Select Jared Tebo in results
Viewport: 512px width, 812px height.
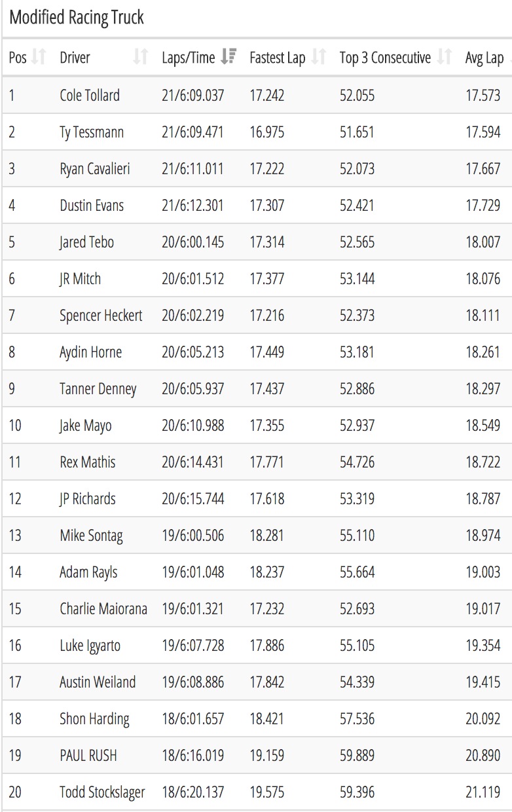pyautogui.click(x=86, y=242)
